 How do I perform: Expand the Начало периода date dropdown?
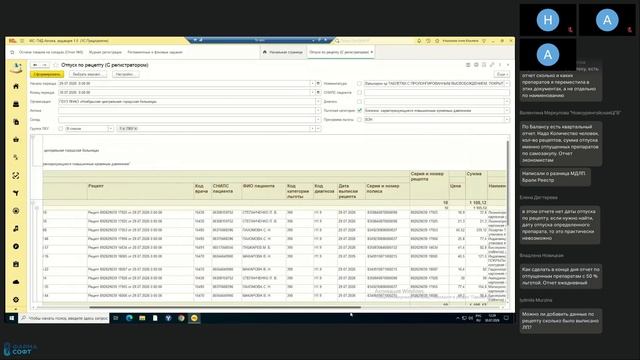tap(313, 83)
